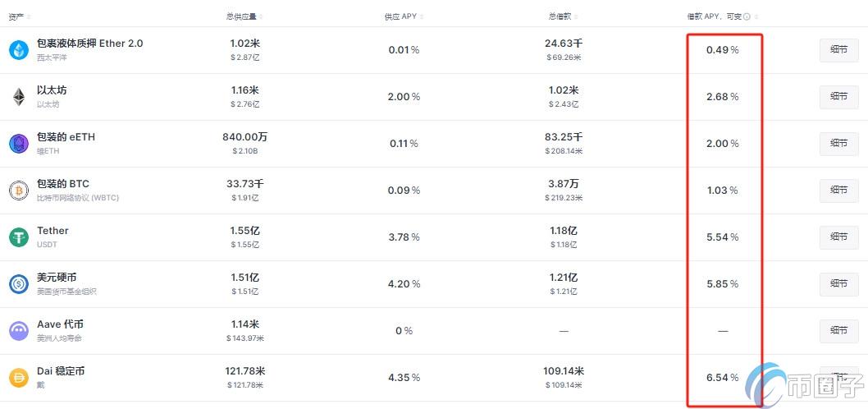Open 细节 for the Tether row

(x=838, y=237)
